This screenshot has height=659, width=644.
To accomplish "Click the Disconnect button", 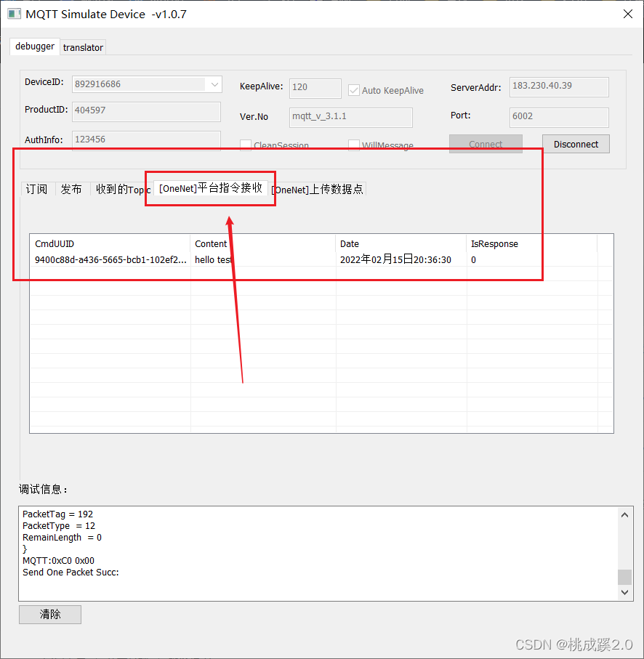I will pos(576,144).
